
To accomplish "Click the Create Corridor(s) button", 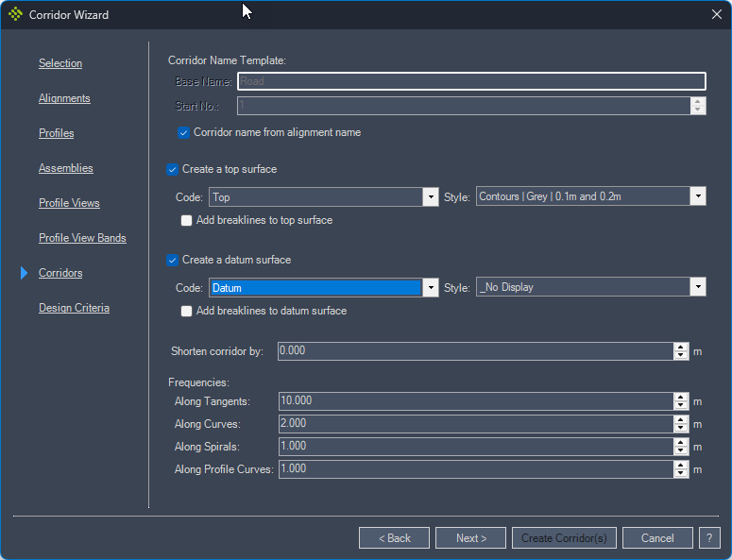I will coord(564,538).
